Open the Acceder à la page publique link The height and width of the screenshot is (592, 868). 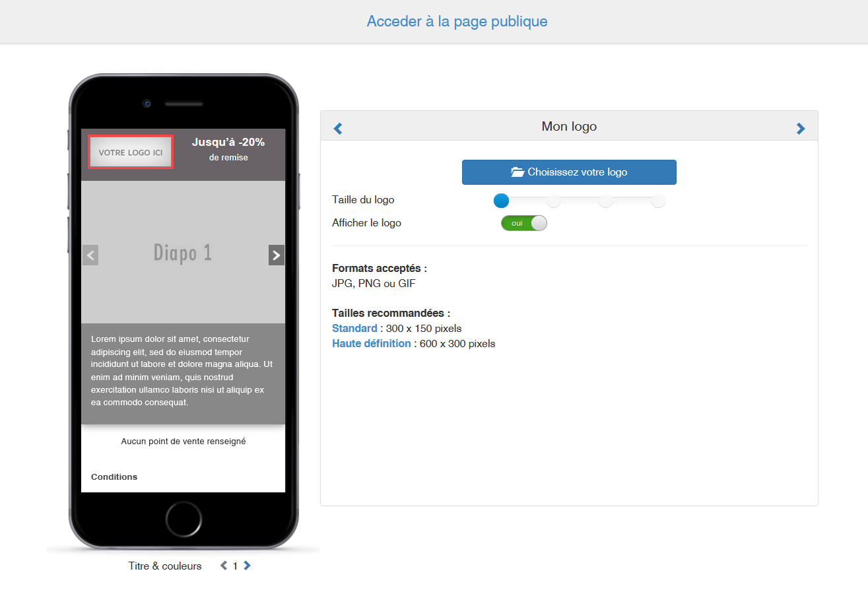coord(457,21)
